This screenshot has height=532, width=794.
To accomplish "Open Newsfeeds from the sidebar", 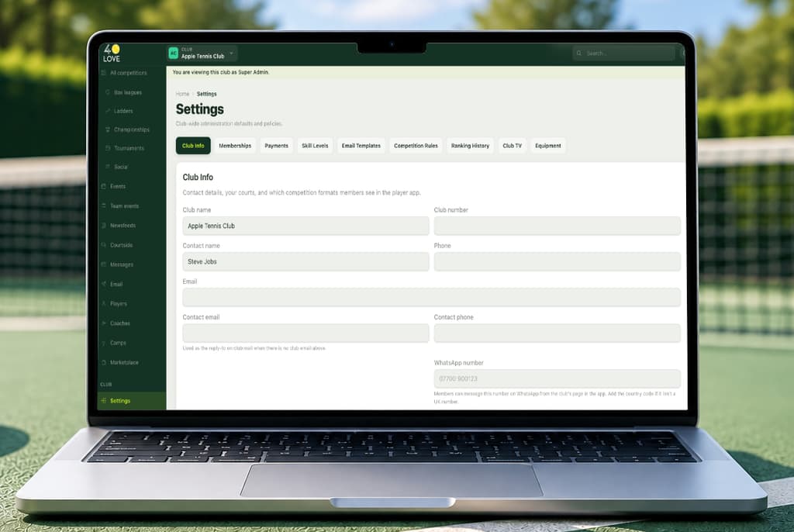I will coord(119,226).
